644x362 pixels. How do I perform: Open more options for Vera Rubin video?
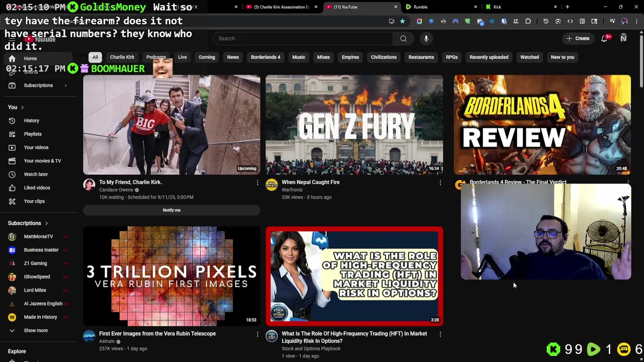[x=257, y=334]
